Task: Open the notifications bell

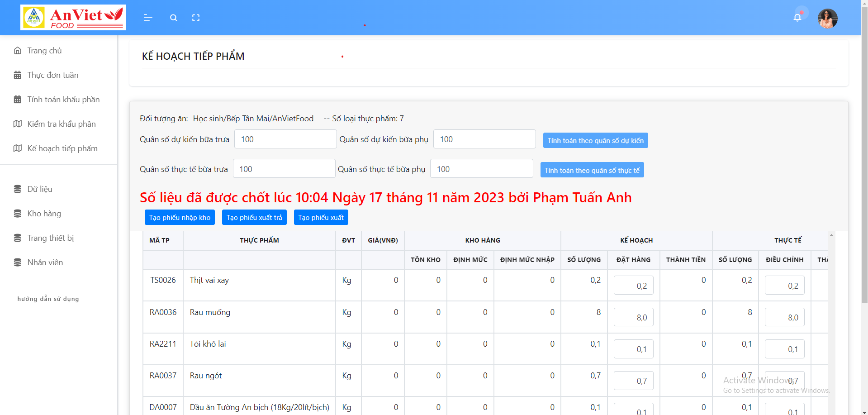Action: click(x=797, y=17)
